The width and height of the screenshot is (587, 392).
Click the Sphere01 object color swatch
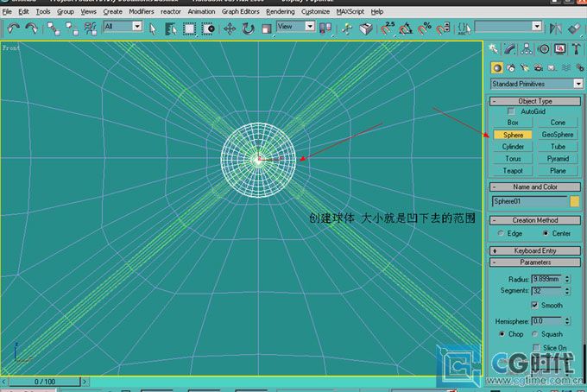[x=574, y=201]
